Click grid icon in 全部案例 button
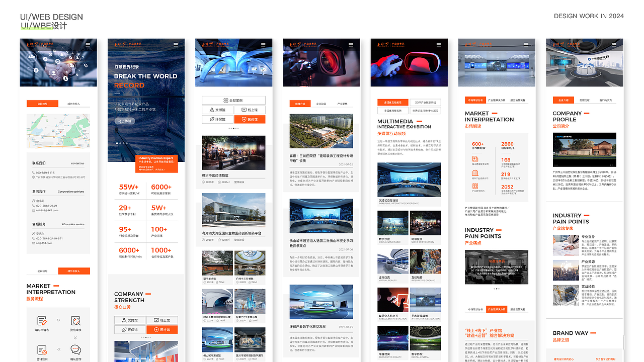Screen dimensions: 644x362 (x=225, y=101)
